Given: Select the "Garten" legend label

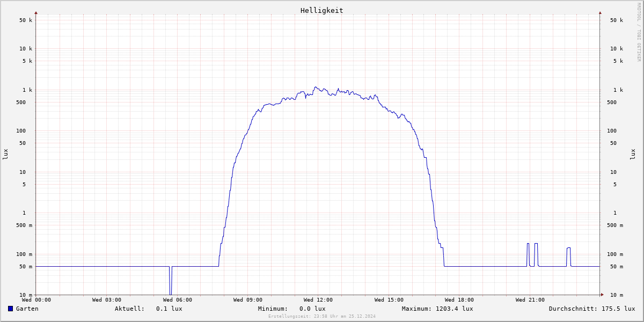Looking at the screenshot, I should (x=27, y=309).
